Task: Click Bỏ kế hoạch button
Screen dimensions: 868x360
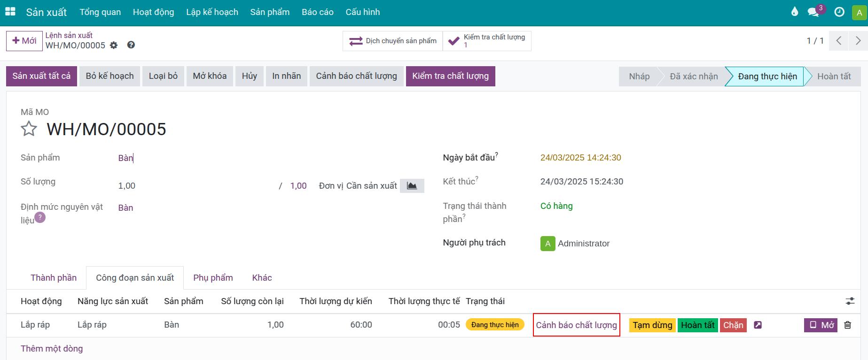Action: (109, 76)
